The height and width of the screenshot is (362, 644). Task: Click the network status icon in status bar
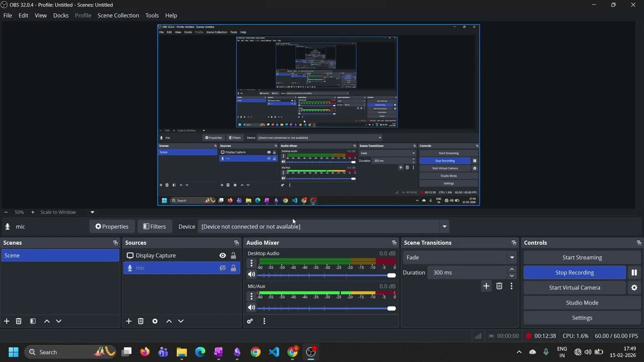click(478, 336)
